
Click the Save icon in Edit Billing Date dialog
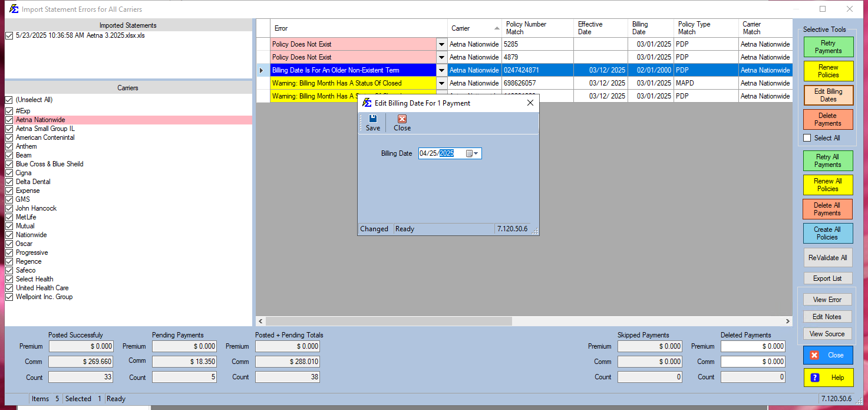[372, 119]
